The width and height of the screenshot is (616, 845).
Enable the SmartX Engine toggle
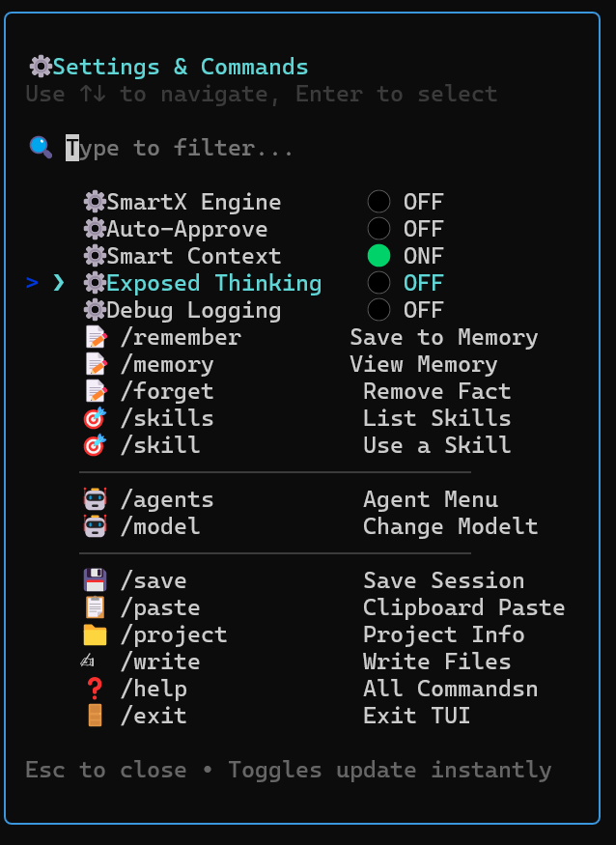pyautogui.click(x=380, y=202)
